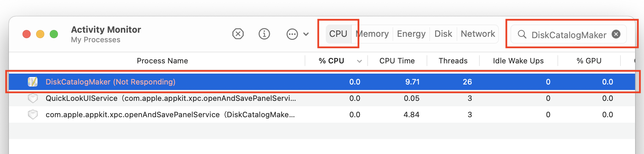Toggle sort direction chevron on % CPU
Image resolution: width=644 pixels, height=154 pixels.
pos(359,61)
